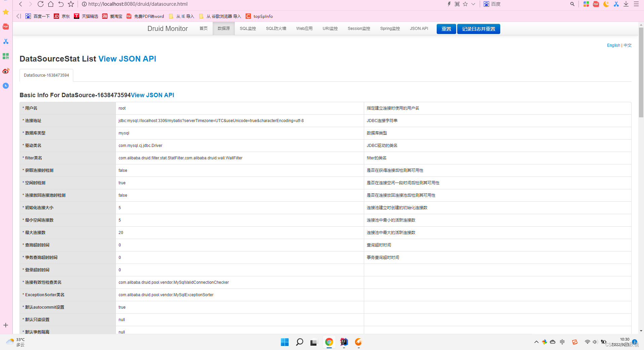Select the scissors screenshot tool in sidebar
The image size is (644, 350).
click(x=5, y=41)
